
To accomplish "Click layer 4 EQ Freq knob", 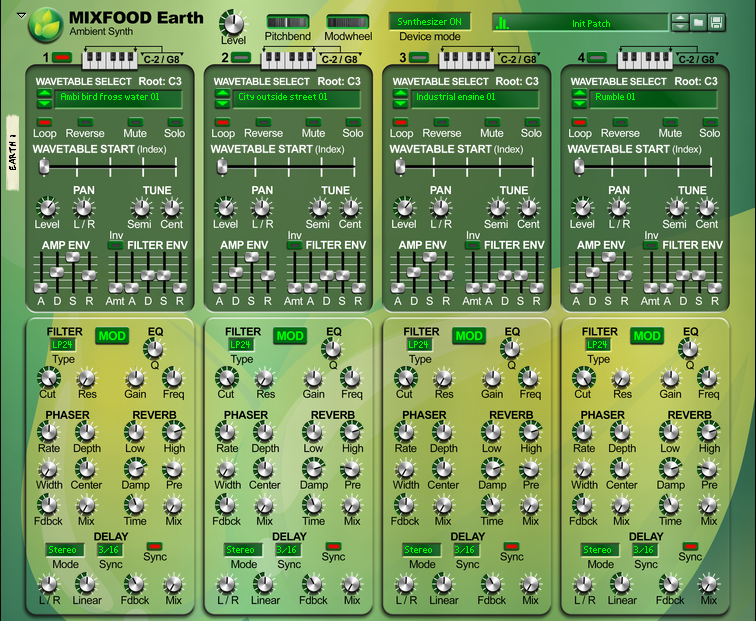I will click(x=708, y=378).
